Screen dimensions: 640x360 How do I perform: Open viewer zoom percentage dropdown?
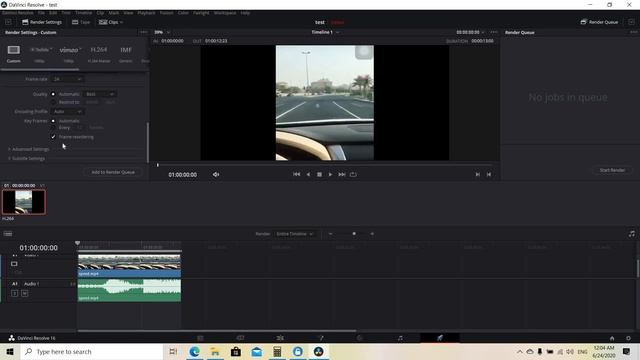point(162,32)
